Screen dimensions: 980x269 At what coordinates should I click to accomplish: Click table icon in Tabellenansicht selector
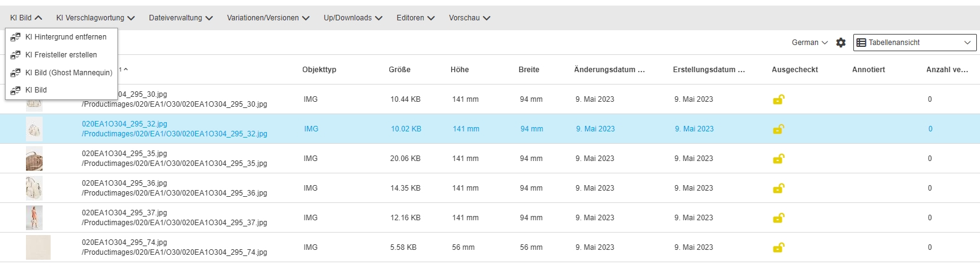pyautogui.click(x=861, y=43)
